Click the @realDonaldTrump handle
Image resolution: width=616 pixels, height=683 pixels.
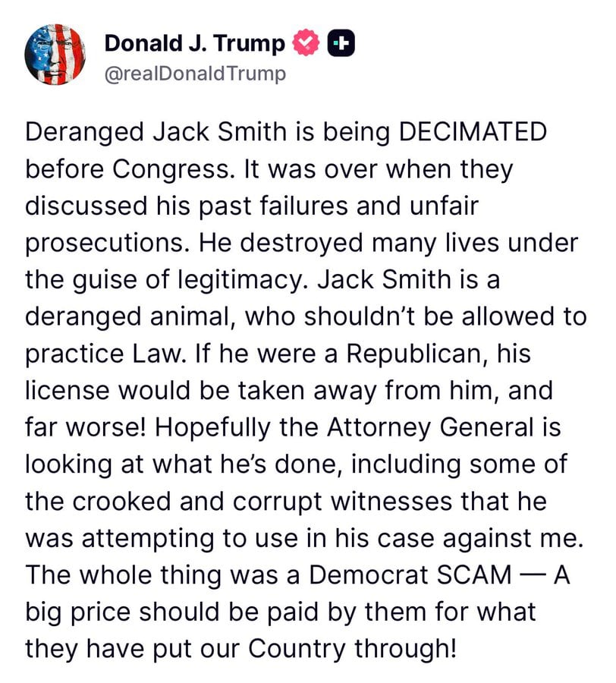194,74
